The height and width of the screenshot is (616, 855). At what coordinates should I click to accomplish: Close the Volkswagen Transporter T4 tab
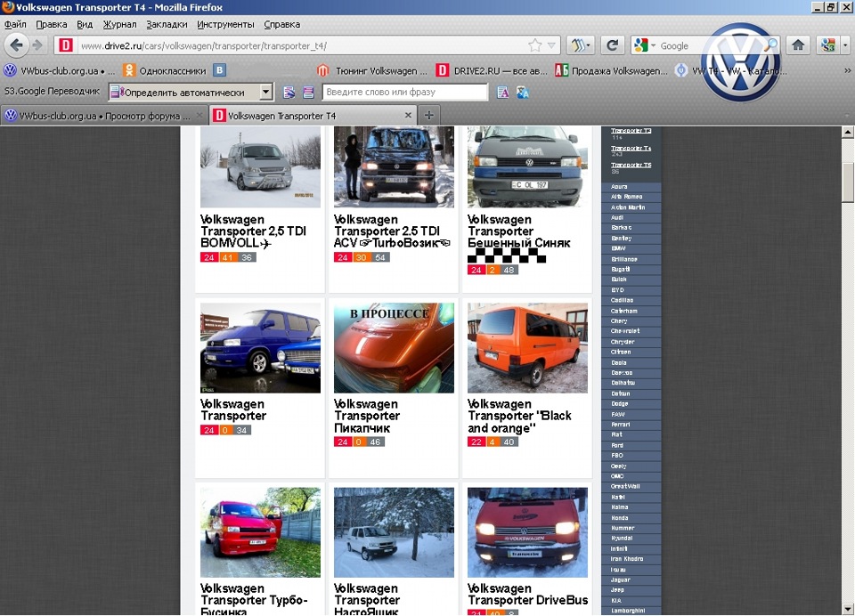click(x=407, y=116)
